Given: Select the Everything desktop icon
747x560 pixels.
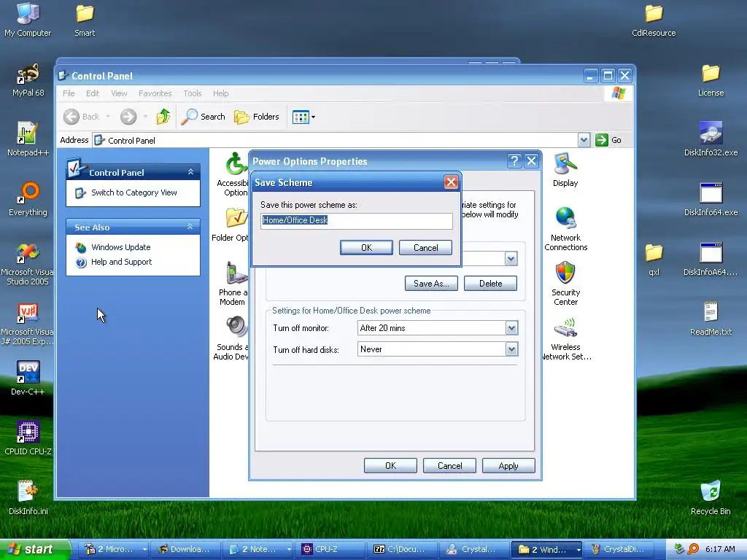Looking at the screenshot, I should pyautogui.click(x=28, y=200).
